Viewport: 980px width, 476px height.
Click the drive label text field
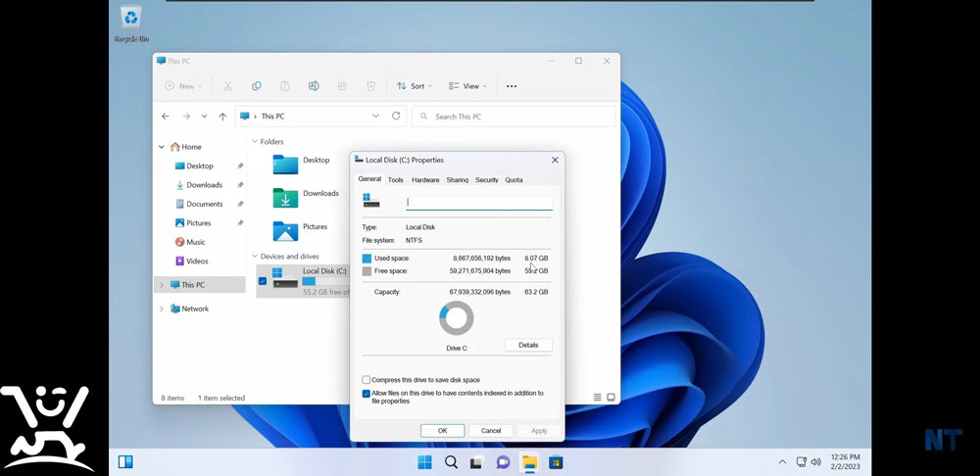point(479,203)
